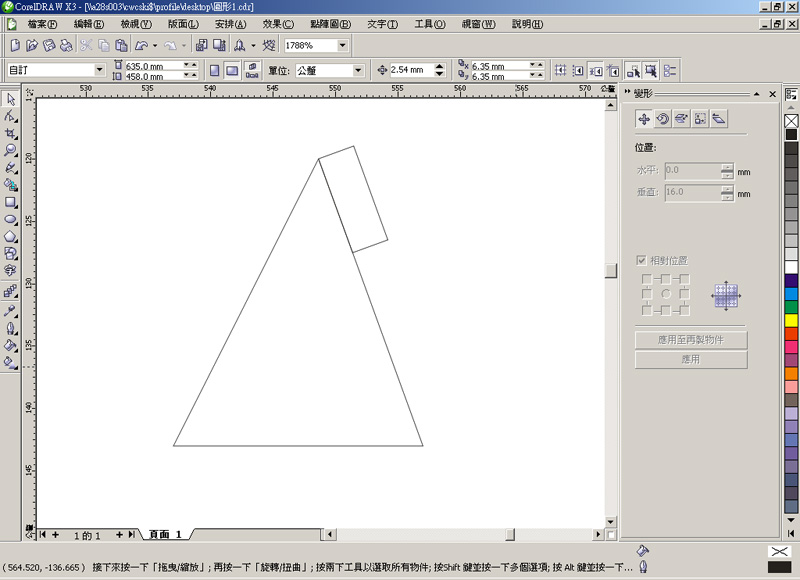This screenshot has height=580, width=800.
Task: Toggle the 相對位置 checkbox
Action: (641, 260)
